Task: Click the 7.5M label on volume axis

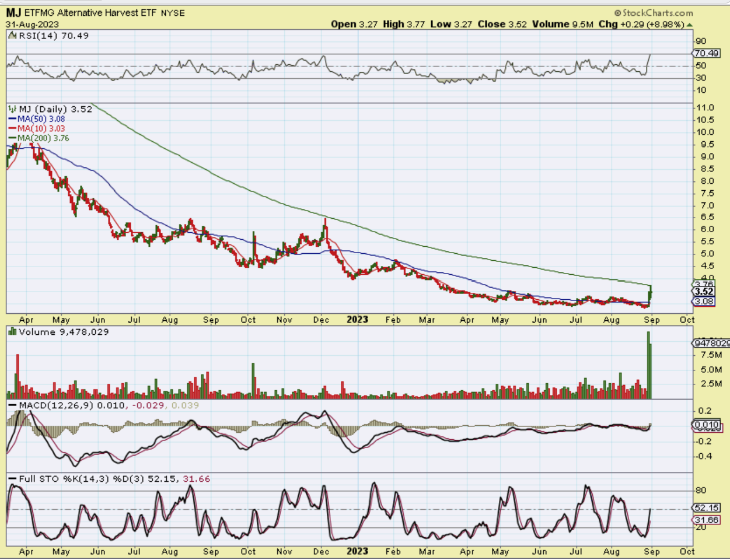Action: click(x=711, y=355)
